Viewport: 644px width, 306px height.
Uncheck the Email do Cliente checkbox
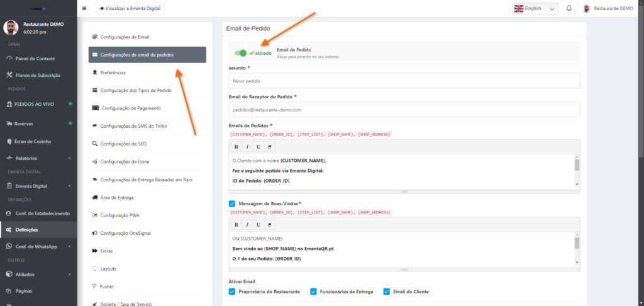pyautogui.click(x=386, y=292)
